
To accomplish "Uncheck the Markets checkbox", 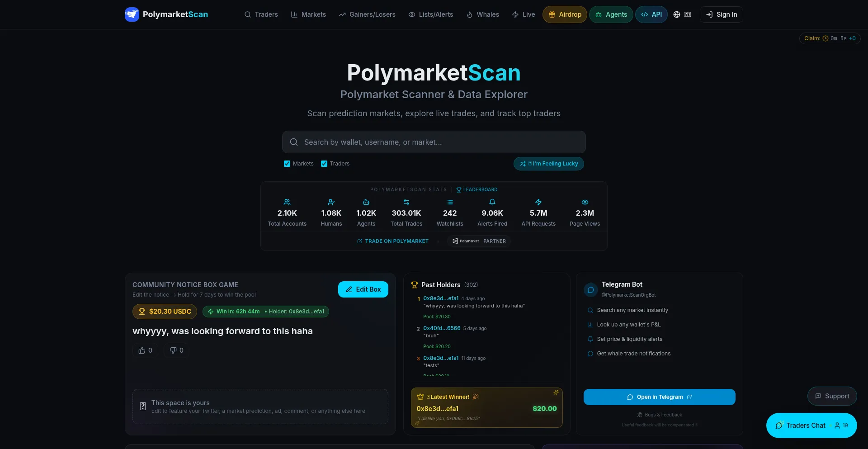I will pyautogui.click(x=287, y=164).
